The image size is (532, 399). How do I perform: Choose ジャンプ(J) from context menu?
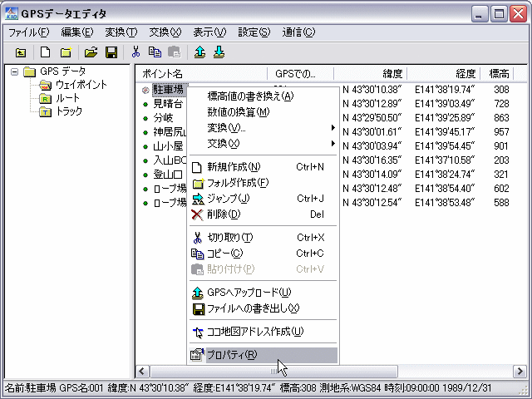[x=263, y=199]
